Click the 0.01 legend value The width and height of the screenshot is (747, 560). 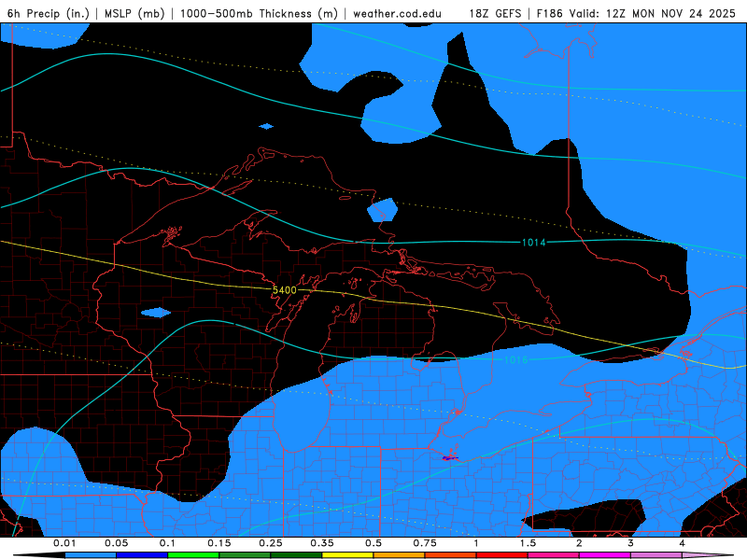[x=64, y=543]
